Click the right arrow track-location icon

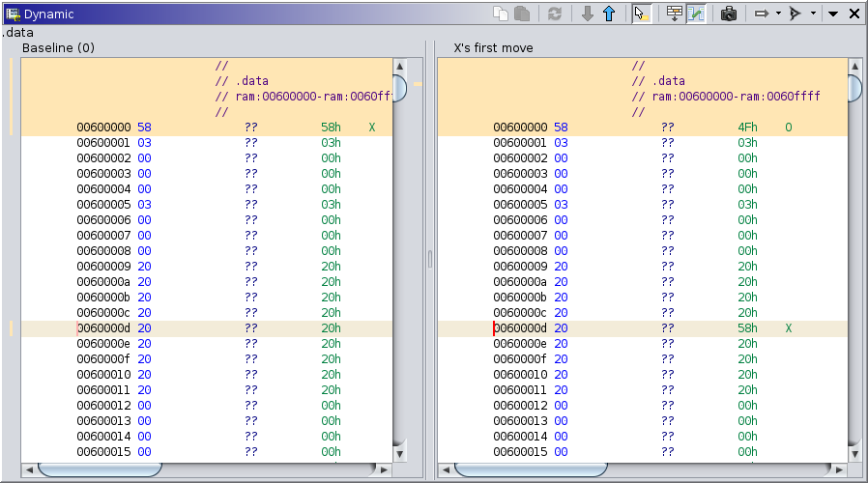coord(761,14)
